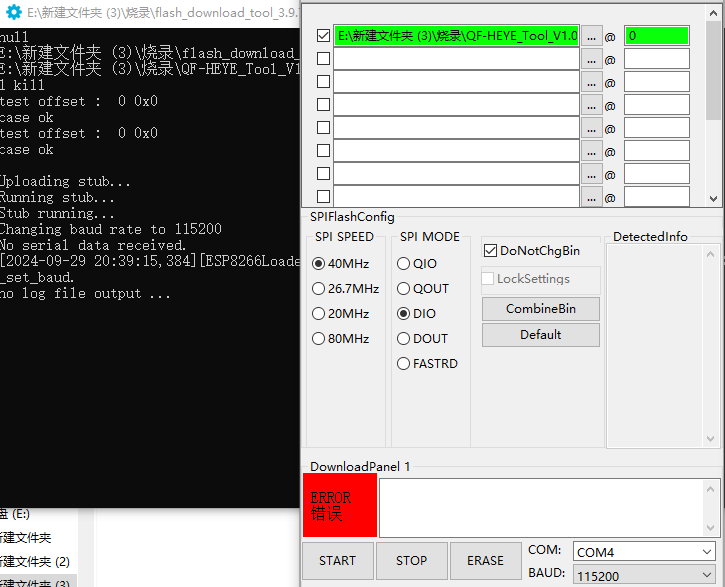725x587 pixels.
Task: Browse for file in the fourth row
Action: 591,106
